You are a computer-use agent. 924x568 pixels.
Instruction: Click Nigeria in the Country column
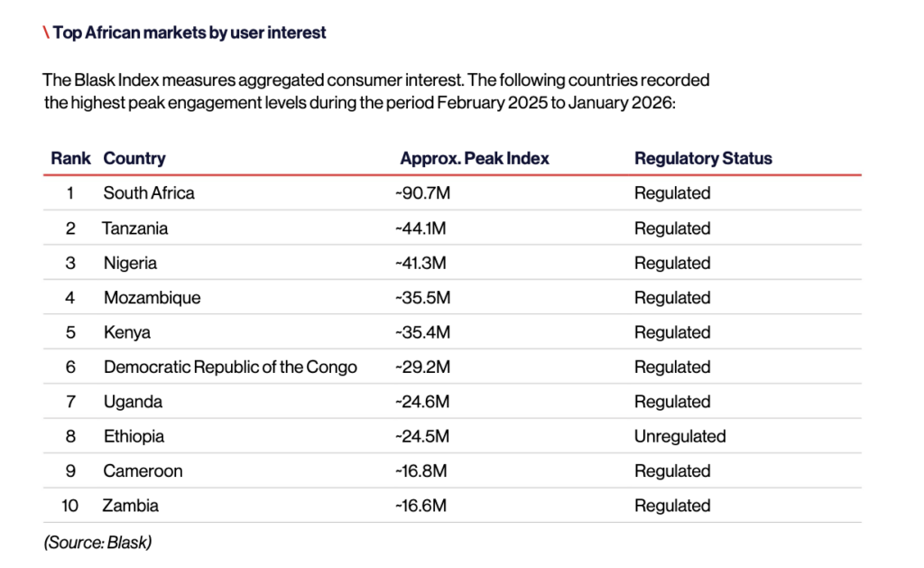tap(130, 263)
